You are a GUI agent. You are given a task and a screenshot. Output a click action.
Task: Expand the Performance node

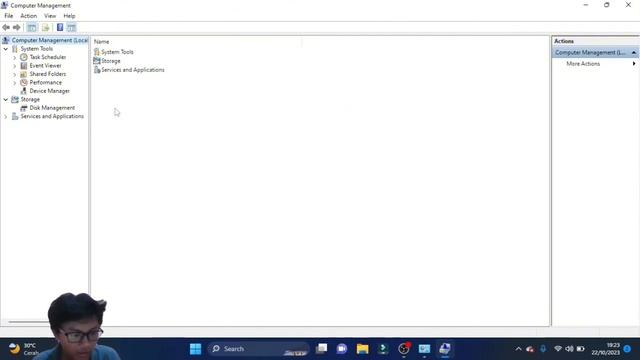[15, 82]
